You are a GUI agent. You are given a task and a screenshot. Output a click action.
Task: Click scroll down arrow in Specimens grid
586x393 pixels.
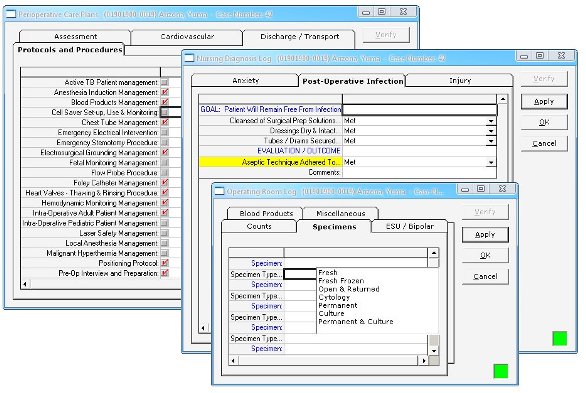[x=434, y=351]
